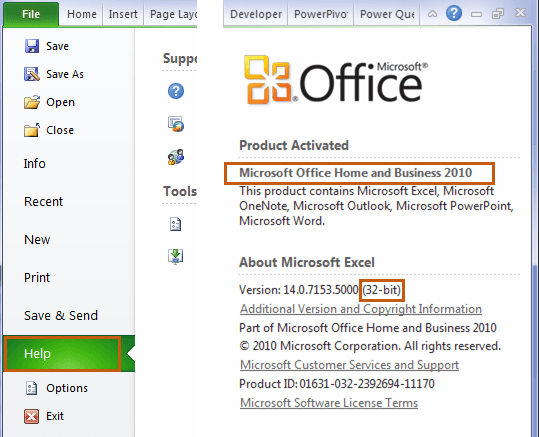Click the Contact Us people icon
Screen dimensions: 539x437
pyautogui.click(x=176, y=157)
